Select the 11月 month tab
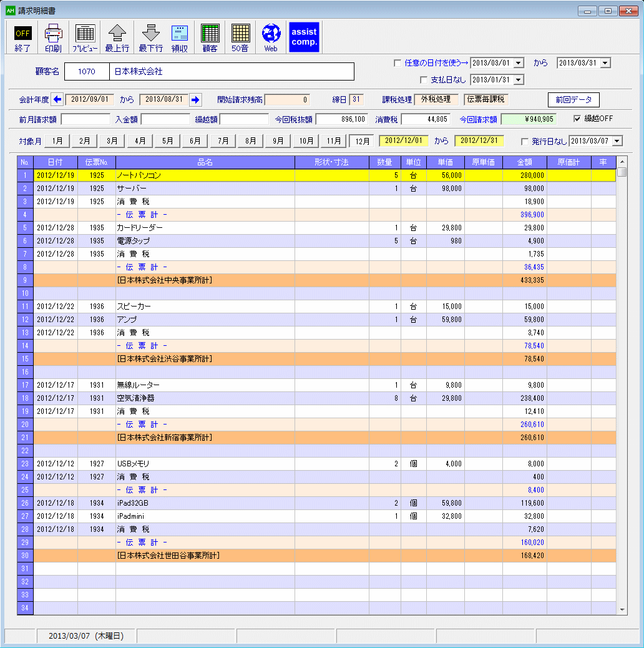 click(334, 141)
